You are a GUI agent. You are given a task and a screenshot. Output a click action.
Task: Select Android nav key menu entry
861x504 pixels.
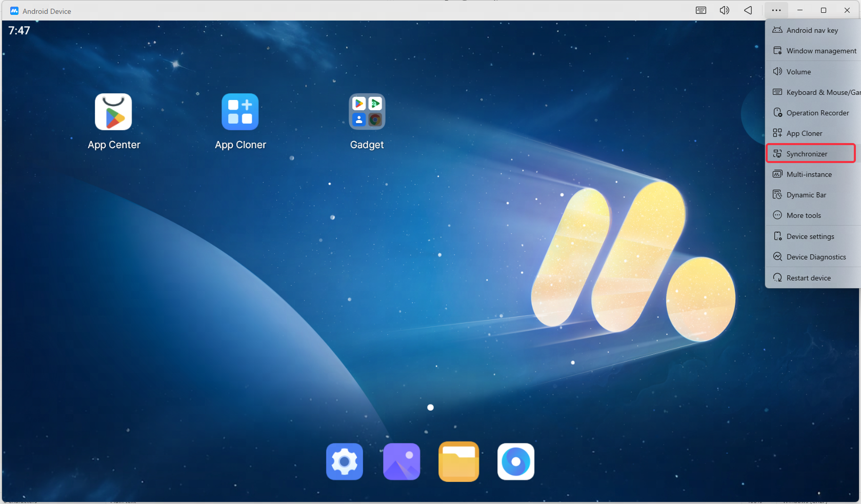(x=813, y=30)
